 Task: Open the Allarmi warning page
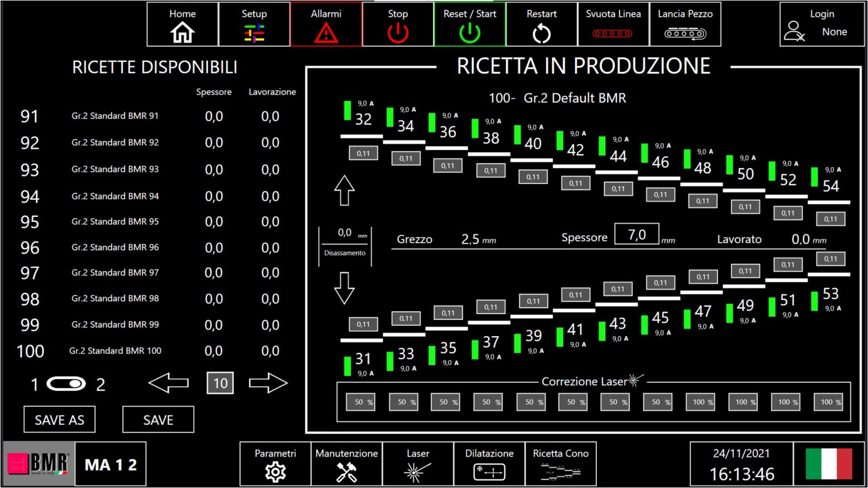[326, 24]
